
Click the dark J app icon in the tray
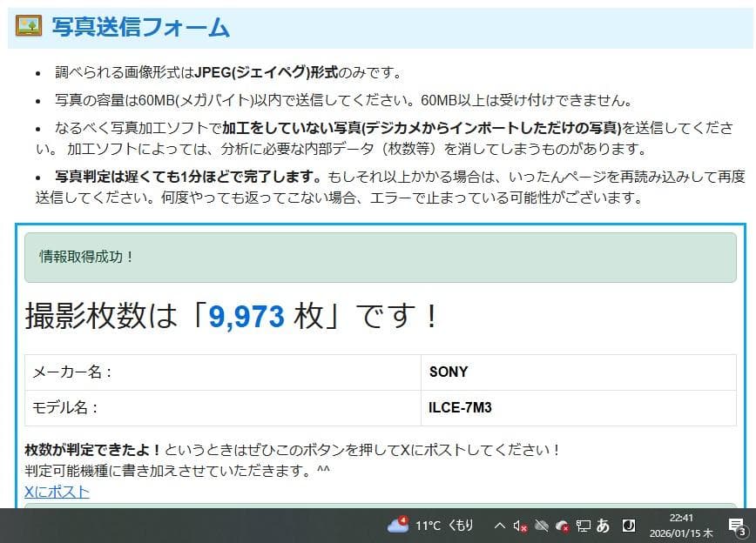coord(627,525)
